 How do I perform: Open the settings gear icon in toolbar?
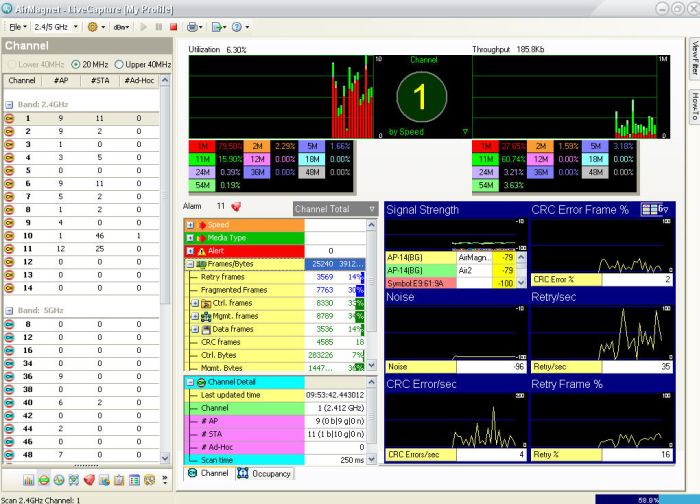click(92, 27)
